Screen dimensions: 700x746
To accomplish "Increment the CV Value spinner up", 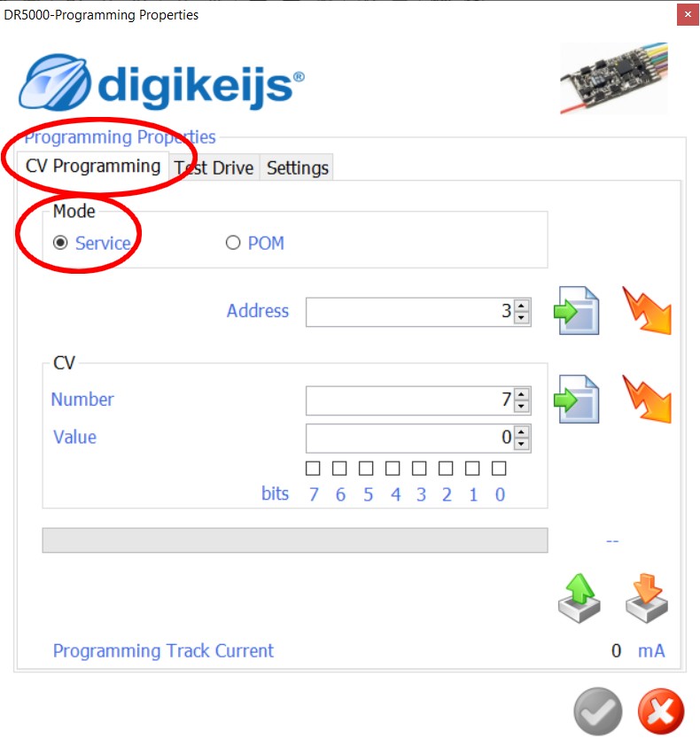I will click(522, 432).
